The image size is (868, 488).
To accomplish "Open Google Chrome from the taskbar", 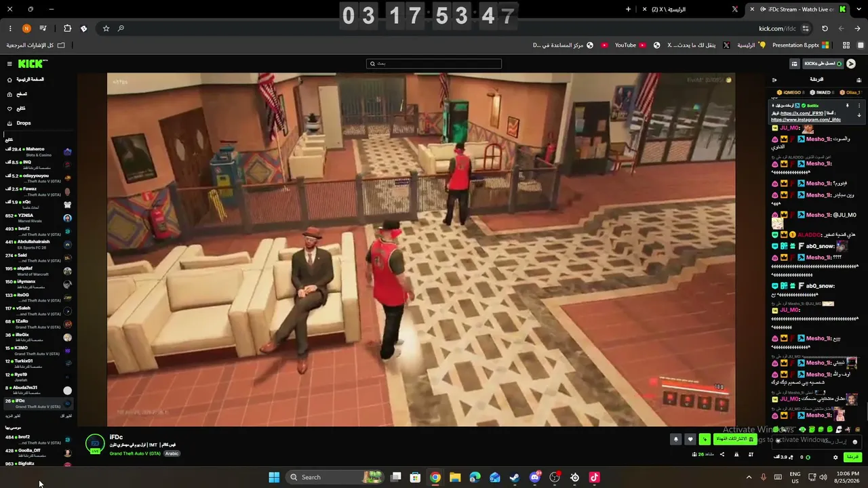I will [435, 477].
